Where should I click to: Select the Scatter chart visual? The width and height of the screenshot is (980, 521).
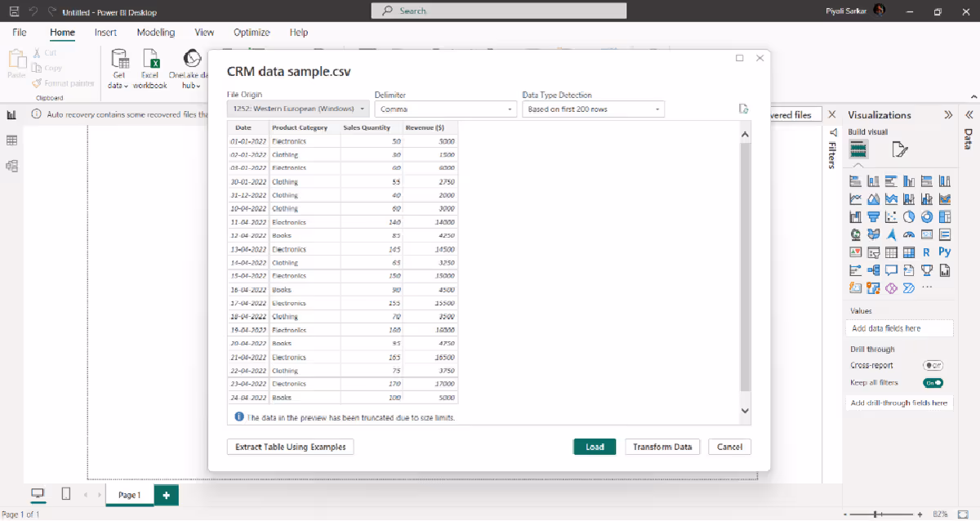(891, 217)
